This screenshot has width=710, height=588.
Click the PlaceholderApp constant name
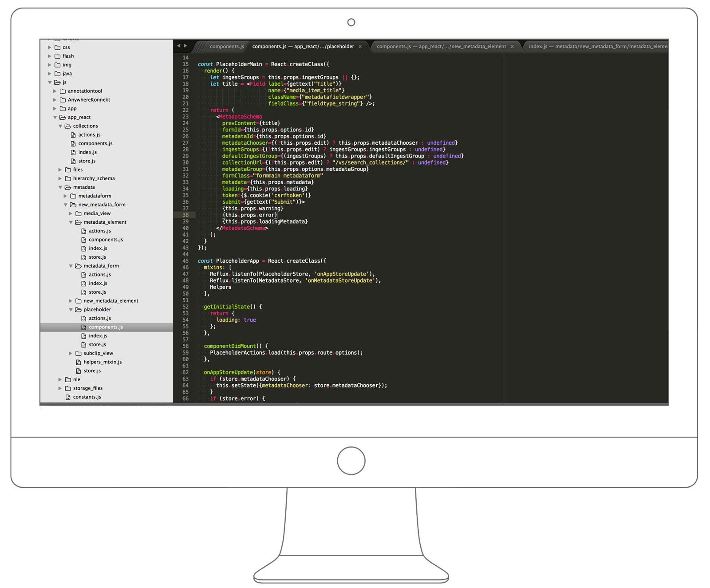(x=237, y=261)
